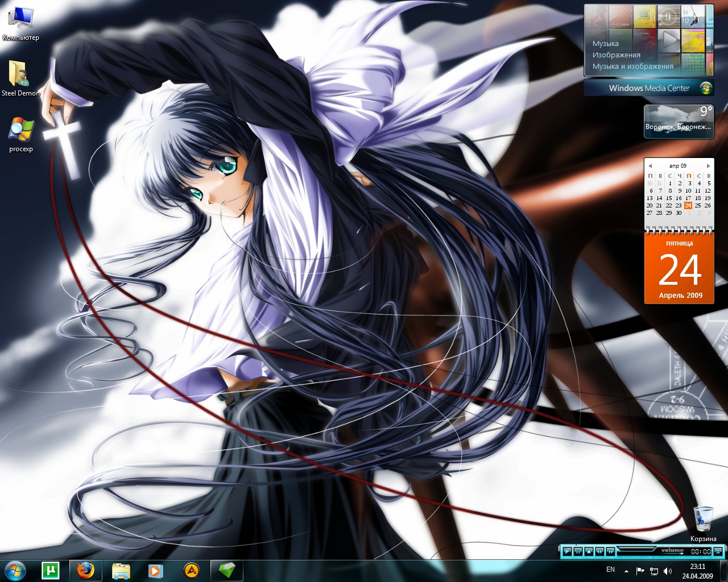Select highlighted day 24 in the calendar
728x582 pixels.
tap(688, 205)
